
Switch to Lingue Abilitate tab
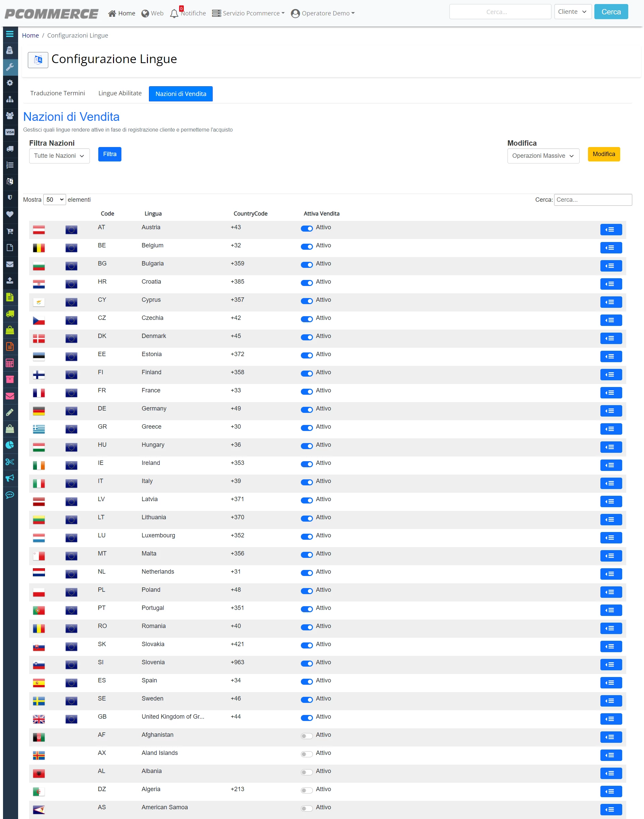click(x=120, y=93)
